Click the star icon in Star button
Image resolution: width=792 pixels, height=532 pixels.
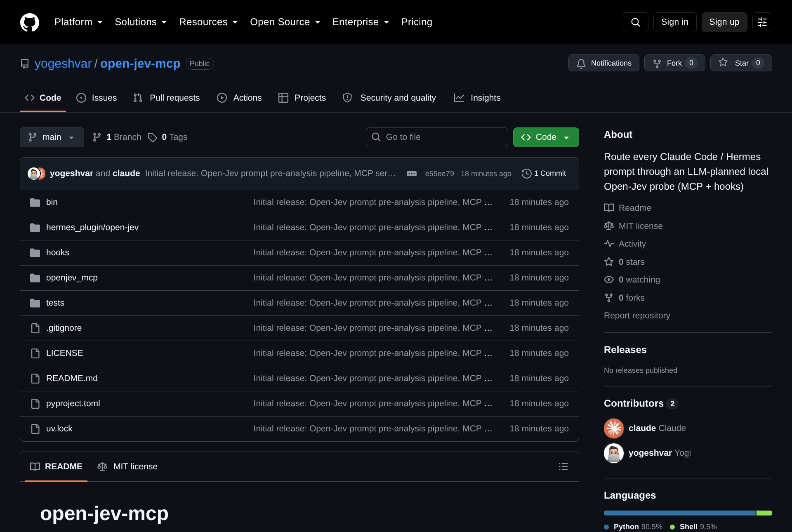point(723,63)
